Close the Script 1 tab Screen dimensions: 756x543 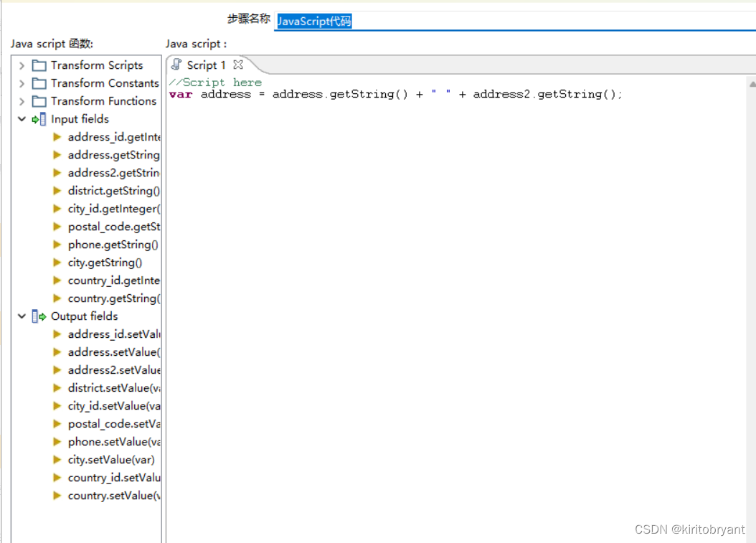pos(238,64)
